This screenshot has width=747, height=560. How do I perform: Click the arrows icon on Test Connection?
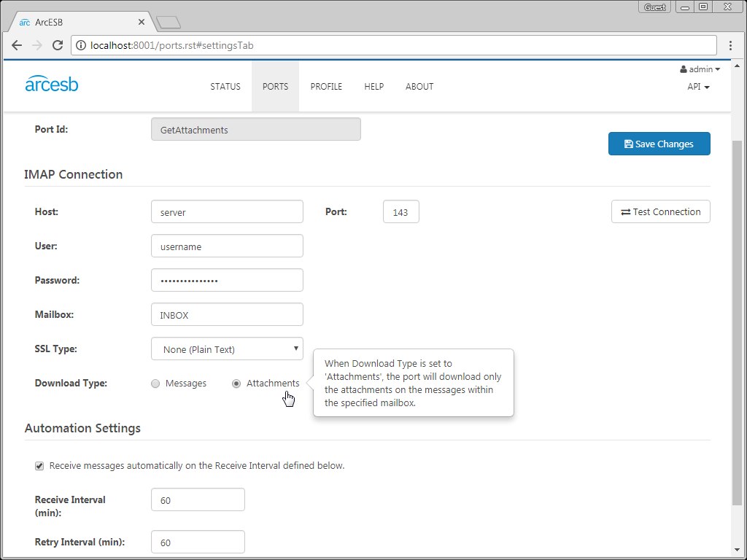[624, 211]
